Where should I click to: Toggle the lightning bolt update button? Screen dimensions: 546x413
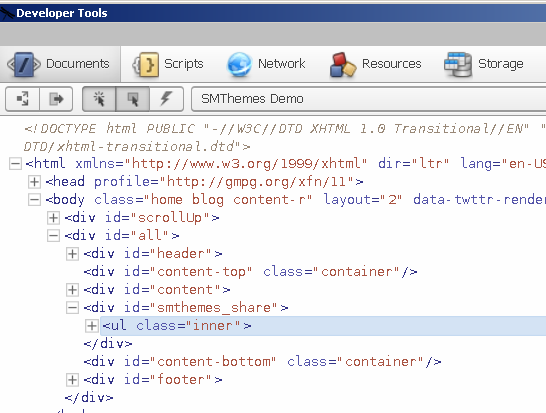pos(166,99)
